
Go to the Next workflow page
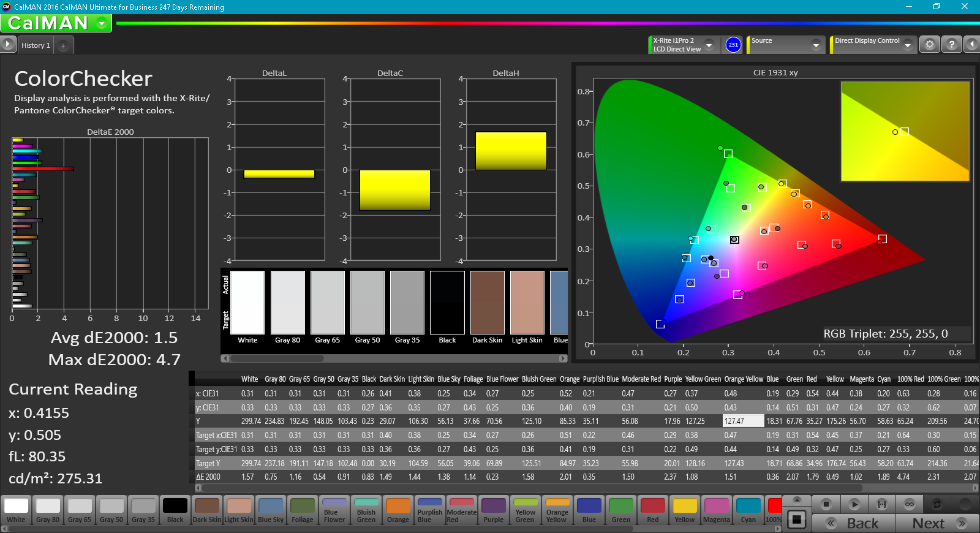[x=937, y=523]
